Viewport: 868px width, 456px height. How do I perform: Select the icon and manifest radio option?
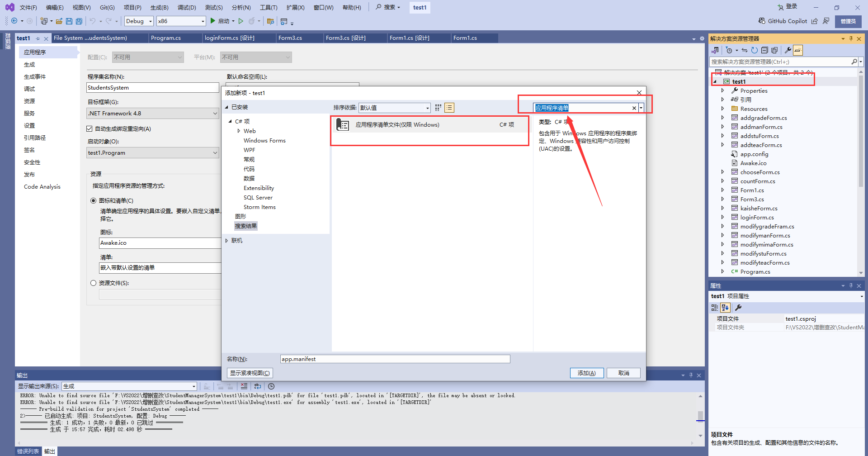point(94,201)
